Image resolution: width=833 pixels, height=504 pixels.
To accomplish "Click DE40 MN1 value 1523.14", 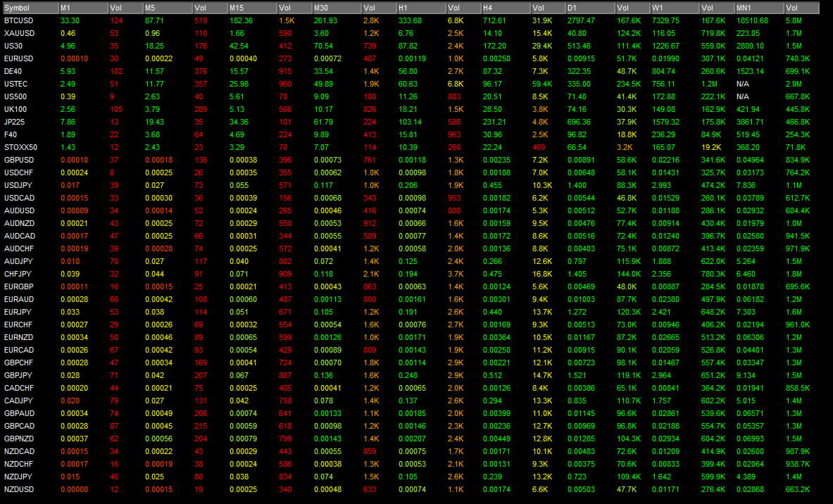I will pos(750,71).
